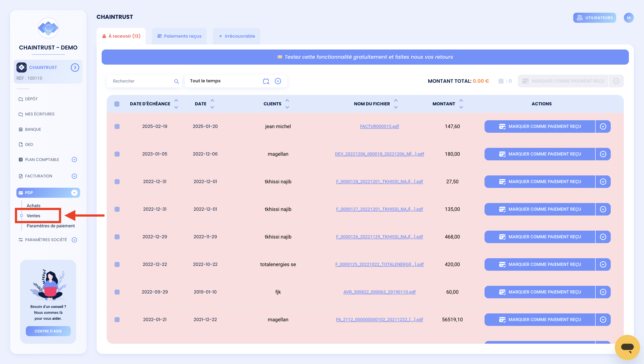Open company switcher arrow next to CHAINTRUST
The image size is (644, 364).
pos(75,67)
